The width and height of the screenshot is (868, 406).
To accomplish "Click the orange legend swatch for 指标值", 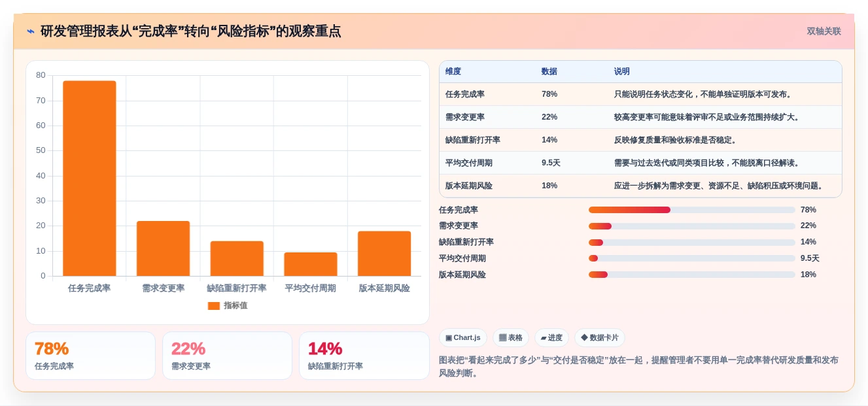I will click(x=214, y=305).
